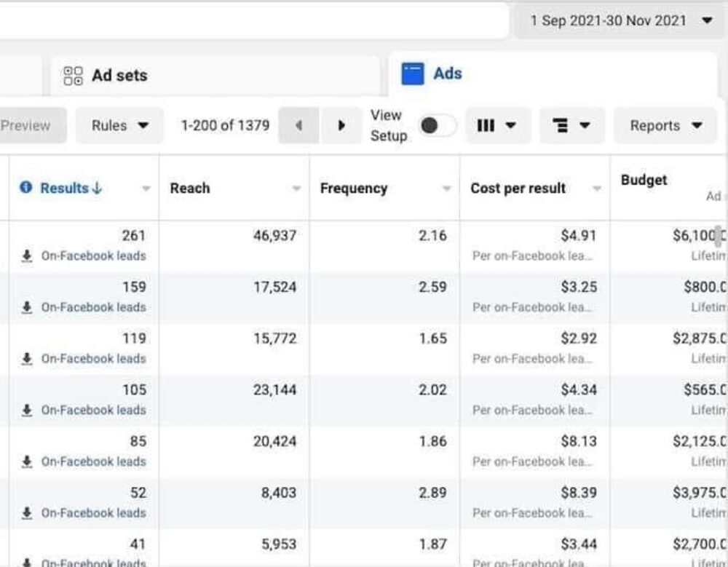Screen dimensions: 728x567
Task: Switch to the Ads tab
Action: coord(553,74)
